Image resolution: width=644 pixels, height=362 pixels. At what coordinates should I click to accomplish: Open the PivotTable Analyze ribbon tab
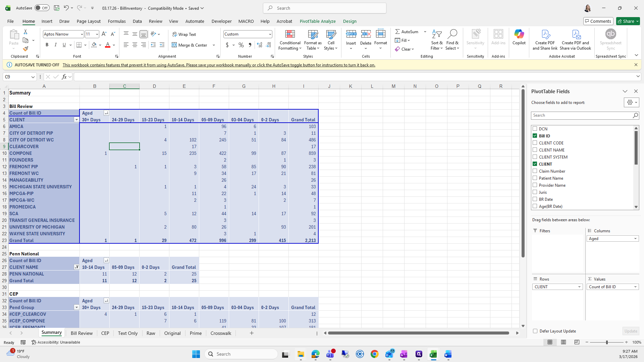pyautogui.click(x=317, y=21)
